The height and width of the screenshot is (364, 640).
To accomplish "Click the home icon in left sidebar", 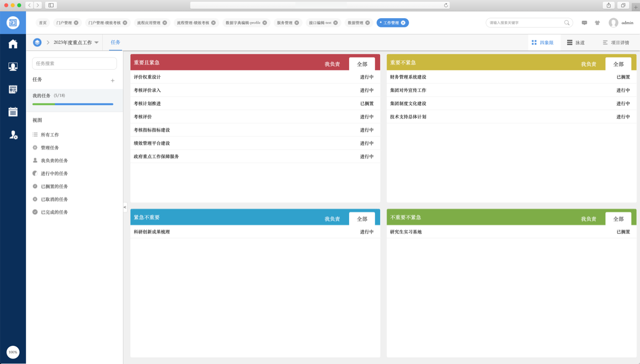I will [x=13, y=44].
